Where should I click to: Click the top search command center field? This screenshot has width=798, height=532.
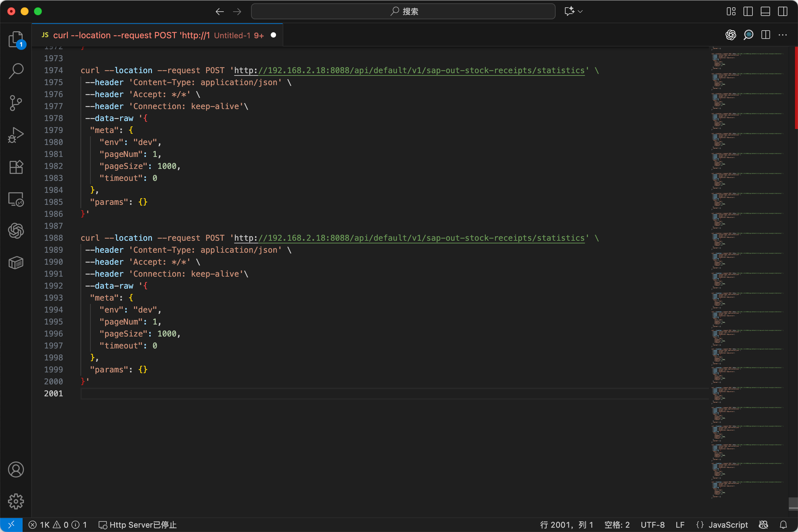(403, 12)
